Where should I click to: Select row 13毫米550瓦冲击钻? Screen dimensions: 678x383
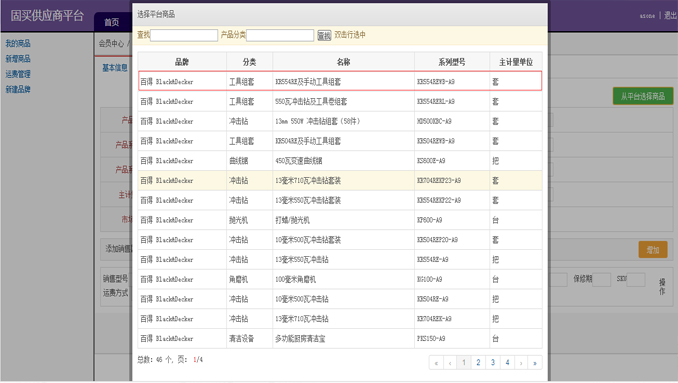(340, 260)
